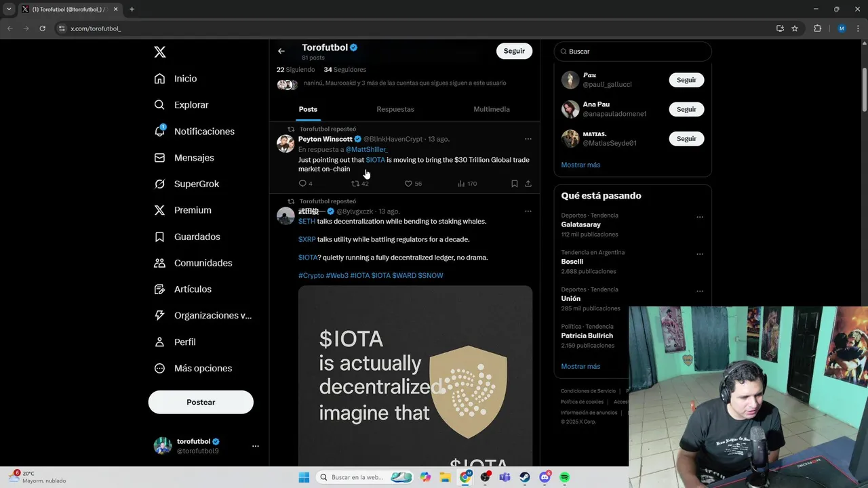Open Mensajes in the sidebar
Viewport: 868px width, 488px height.
184,157
